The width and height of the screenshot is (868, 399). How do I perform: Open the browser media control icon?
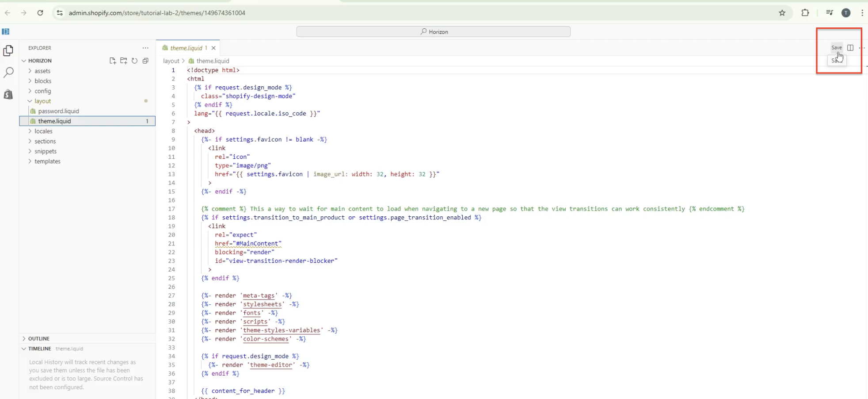[x=830, y=13]
